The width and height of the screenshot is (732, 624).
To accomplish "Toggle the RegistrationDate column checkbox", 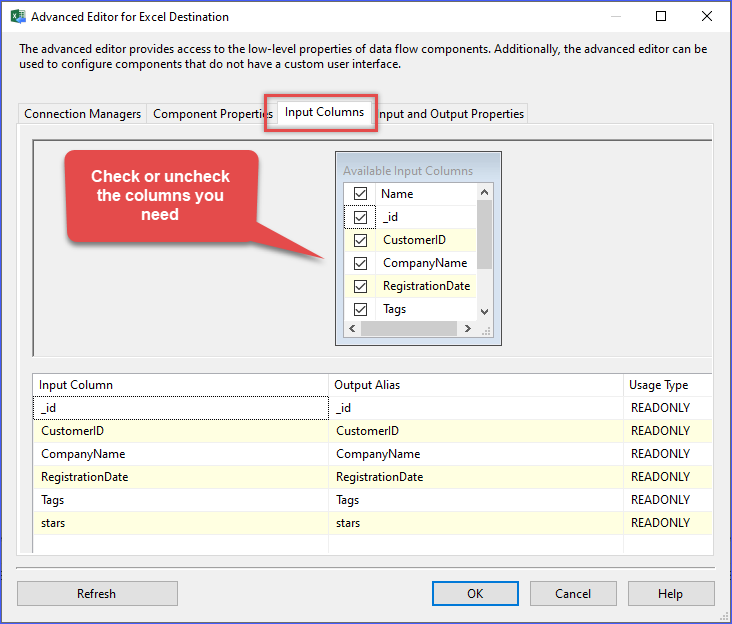I will (x=360, y=286).
